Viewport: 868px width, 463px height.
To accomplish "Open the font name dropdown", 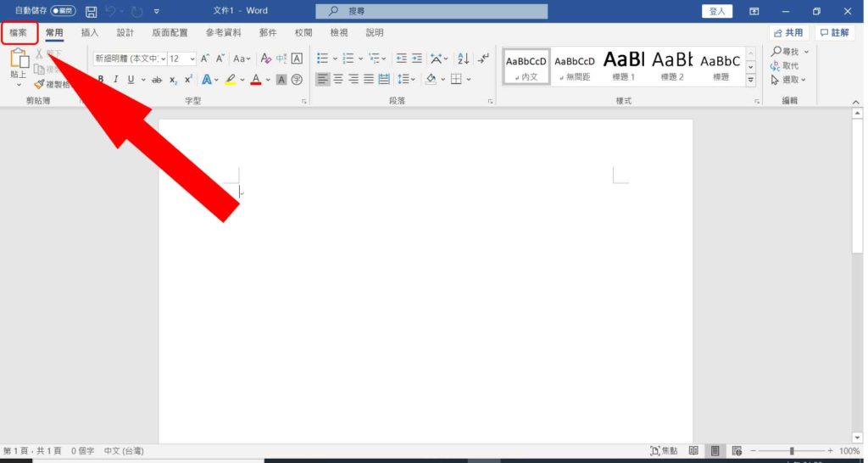I will [130, 59].
